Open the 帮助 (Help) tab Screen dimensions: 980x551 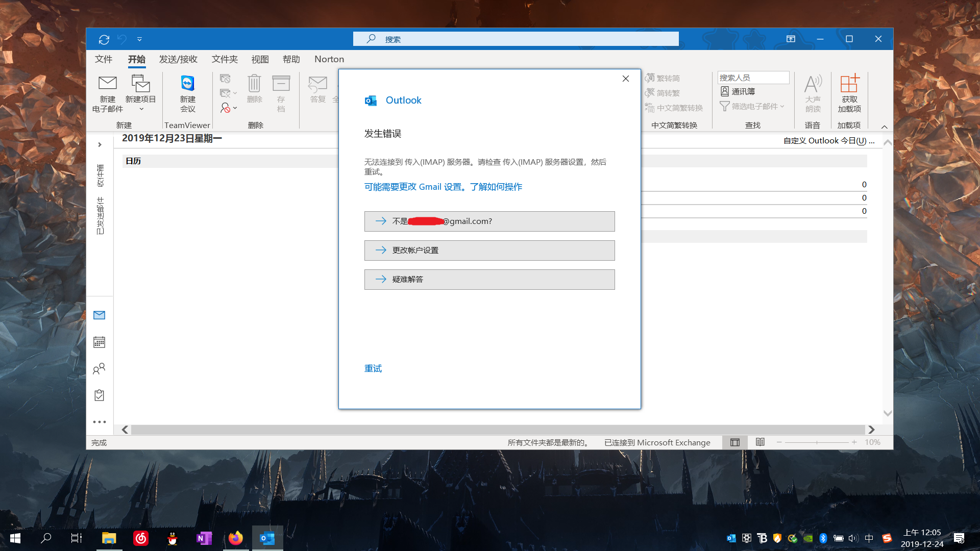click(x=291, y=59)
